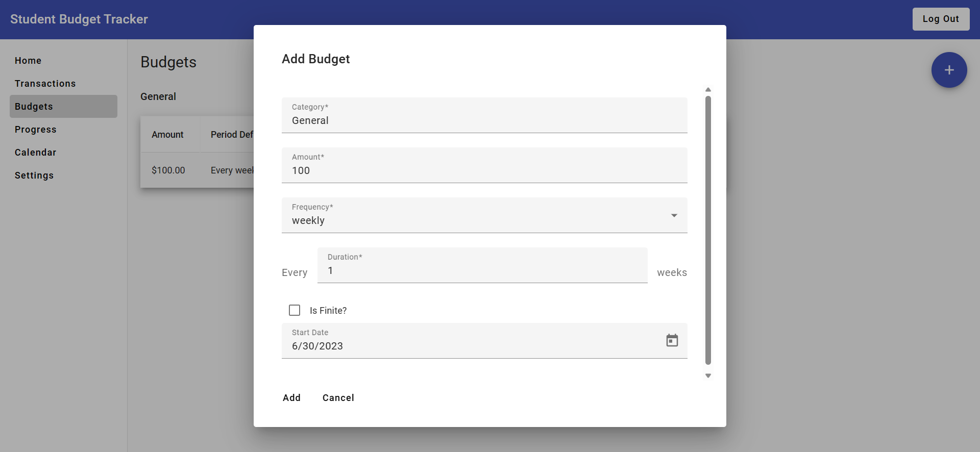Click the scrollbar up arrow in dialog
980x452 pixels.
(708, 89)
